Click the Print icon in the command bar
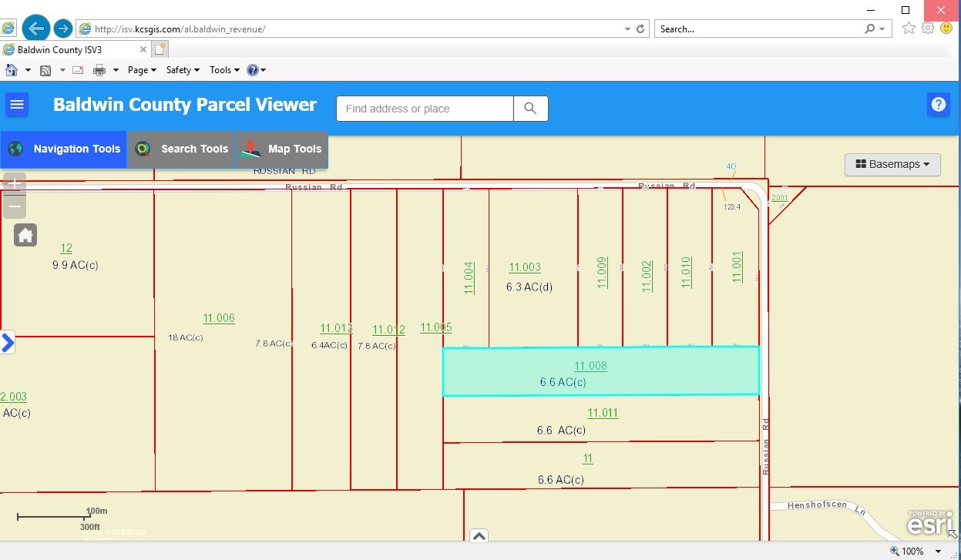Viewport: 961px width, 560px height. point(99,70)
